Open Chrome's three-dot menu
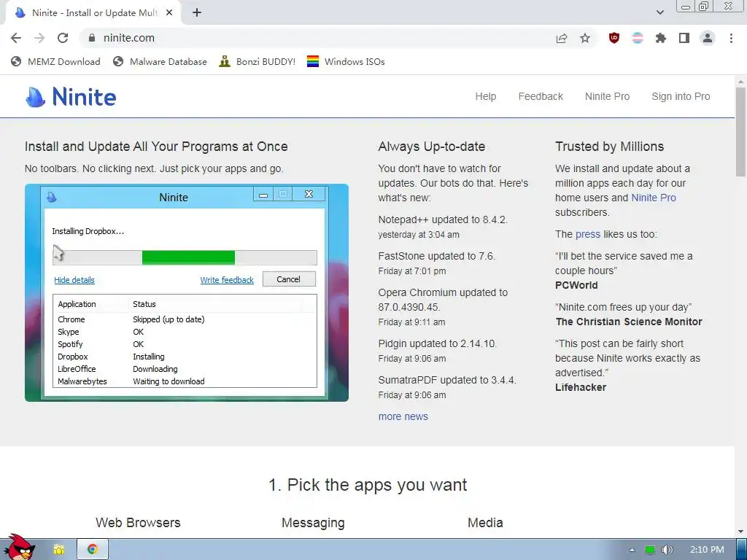Screen dimensions: 747x560 point(731,38)
